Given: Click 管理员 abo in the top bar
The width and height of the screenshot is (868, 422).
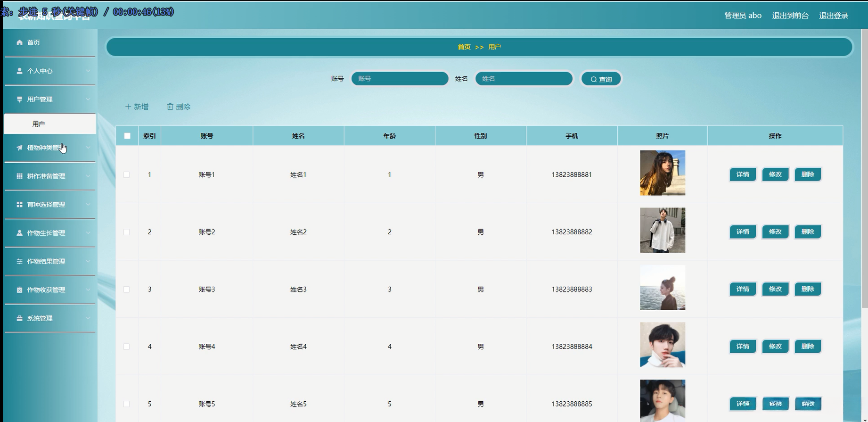Looking at the screenshot, I should click(743, 16).
